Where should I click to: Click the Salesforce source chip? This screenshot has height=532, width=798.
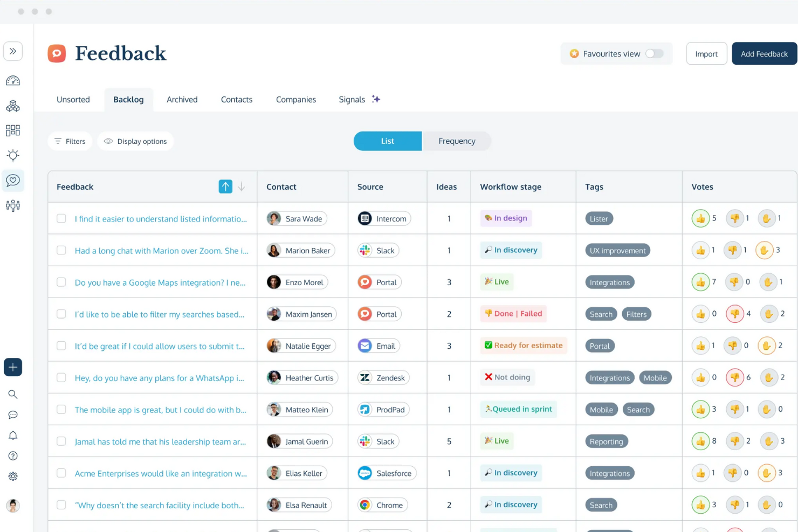coord(387,473)
